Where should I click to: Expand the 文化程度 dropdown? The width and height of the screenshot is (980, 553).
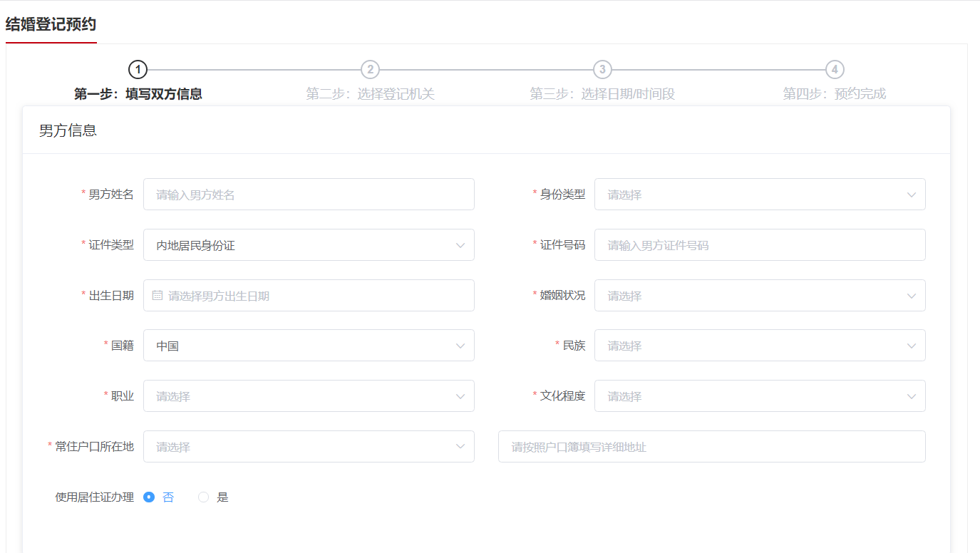[x=759, y=396]
